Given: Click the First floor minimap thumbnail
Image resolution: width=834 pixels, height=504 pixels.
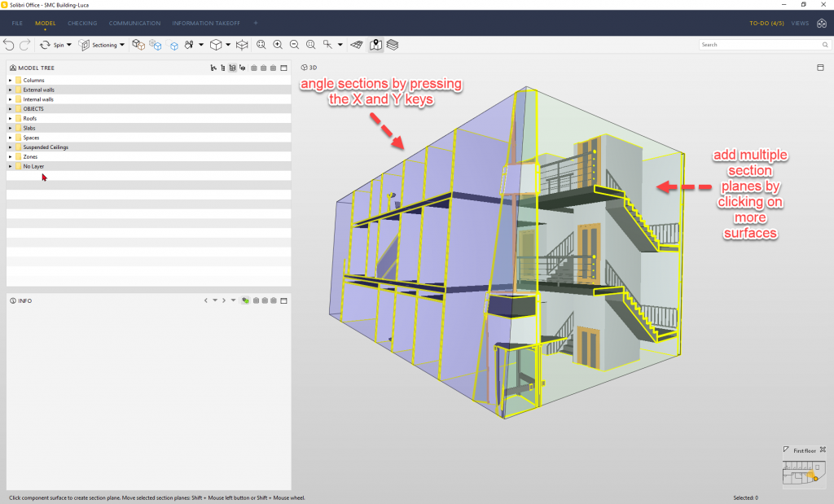Looking at the screenshot, I should pos(804,472).
